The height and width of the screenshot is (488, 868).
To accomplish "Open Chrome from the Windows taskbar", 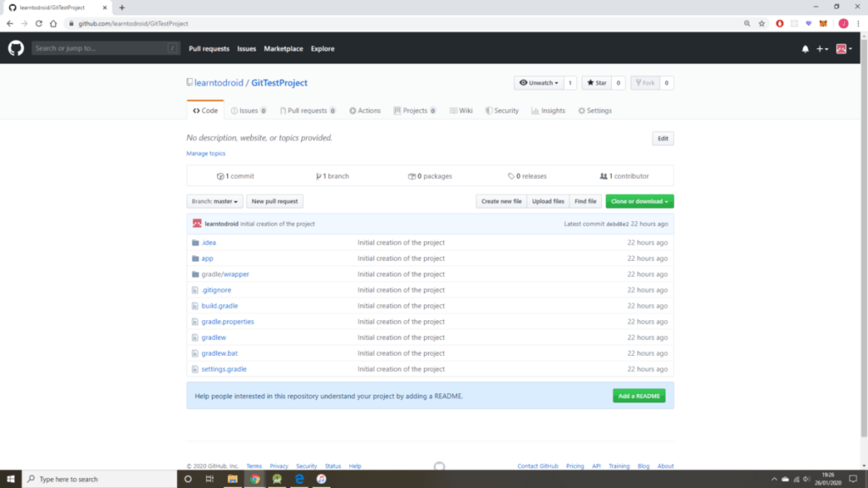I will (x=254, y=479).
